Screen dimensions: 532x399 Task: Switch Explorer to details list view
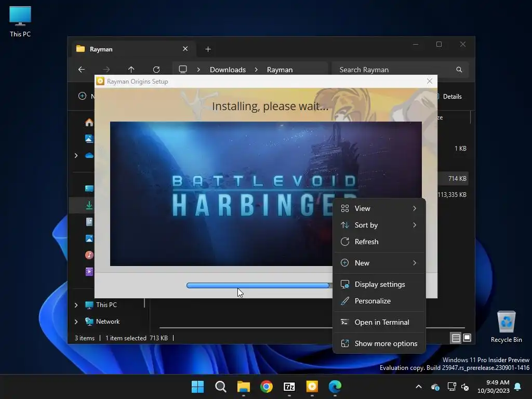(456, 338)
